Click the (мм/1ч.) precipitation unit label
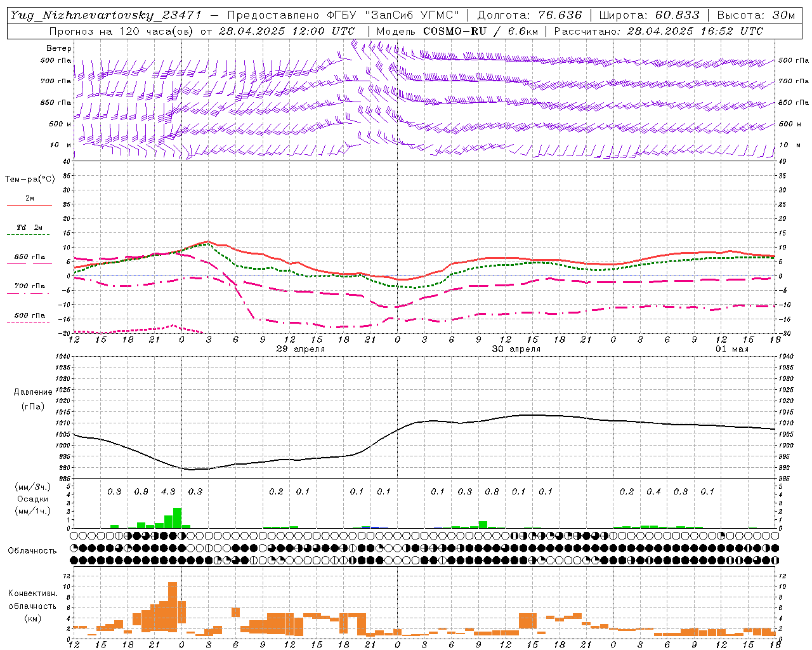The image size is (812, 650). [x=33, y=511]
